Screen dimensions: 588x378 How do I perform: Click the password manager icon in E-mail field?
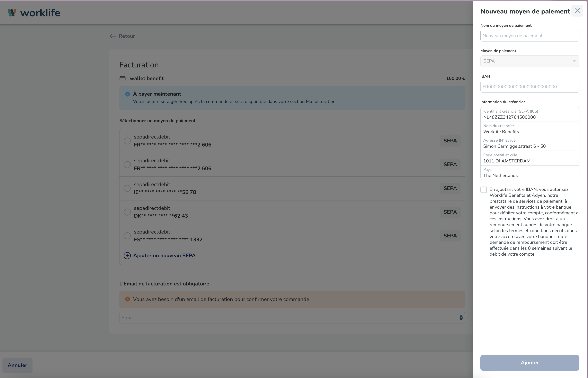461,318
